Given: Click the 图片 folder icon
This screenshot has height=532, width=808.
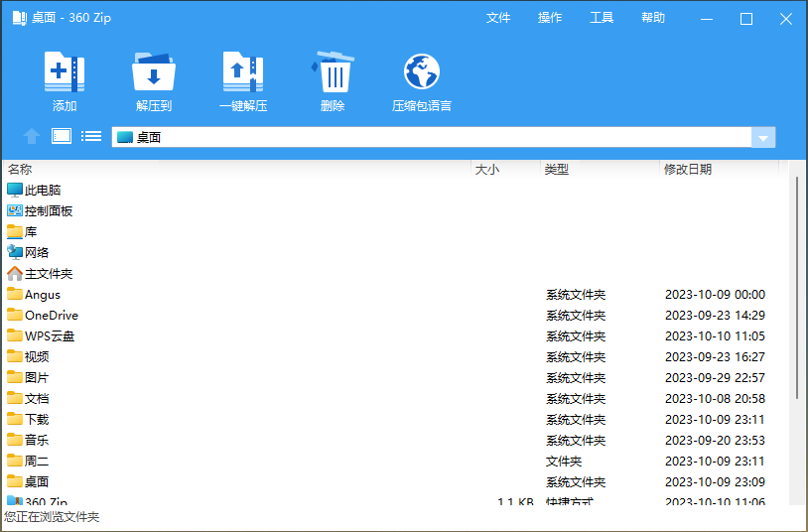Looking at the screenshot, I should (x=15, y=377).
